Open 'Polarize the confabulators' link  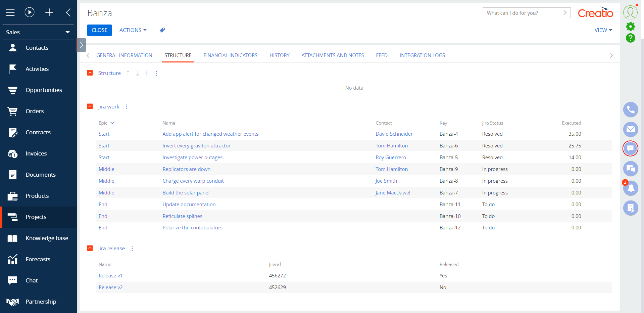click(x=192, y=228)
